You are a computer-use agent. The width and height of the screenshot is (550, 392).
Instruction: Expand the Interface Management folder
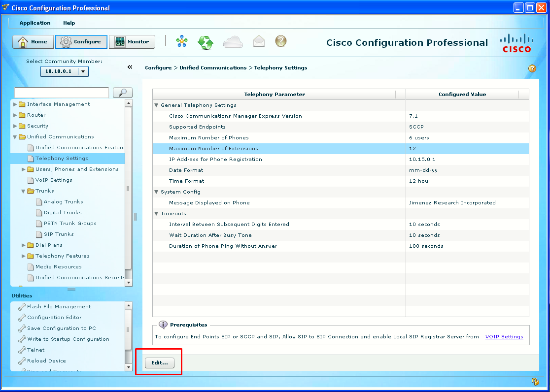pos(15,104)
